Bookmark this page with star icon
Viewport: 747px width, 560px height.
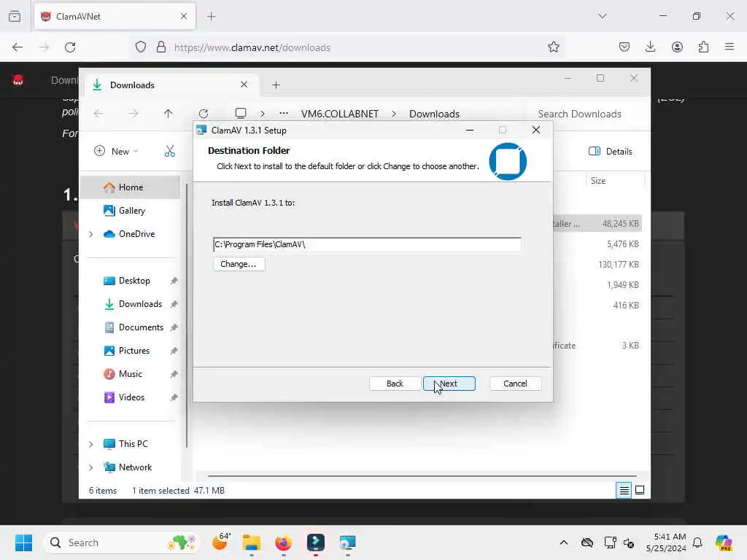(x=553, y=47)
